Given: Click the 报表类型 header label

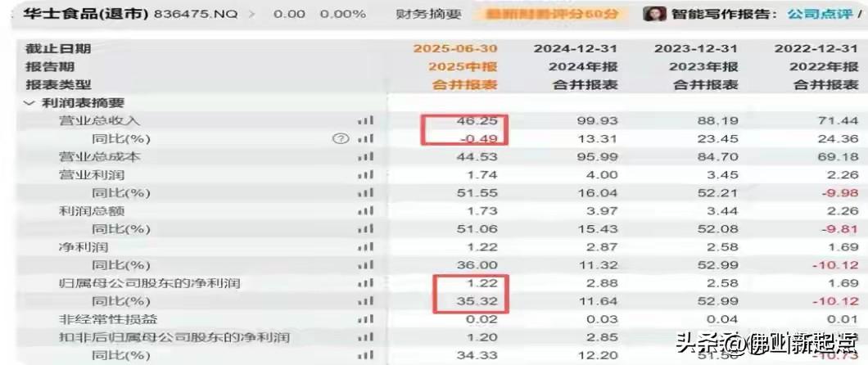Looking at the screenshot, I should 57,84.
